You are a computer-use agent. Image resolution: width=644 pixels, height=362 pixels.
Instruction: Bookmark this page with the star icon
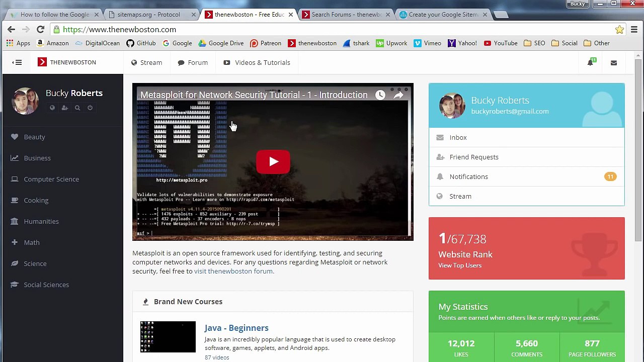[619, 30]
